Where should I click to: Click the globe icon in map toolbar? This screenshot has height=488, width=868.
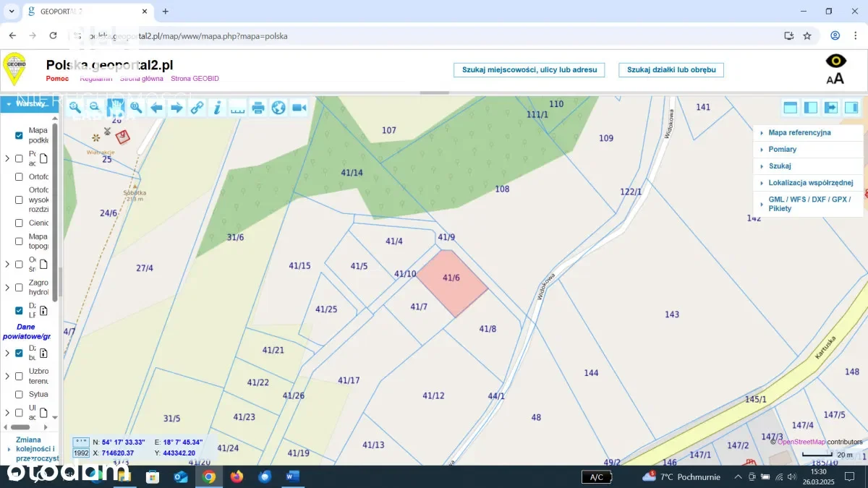point(278,108)
